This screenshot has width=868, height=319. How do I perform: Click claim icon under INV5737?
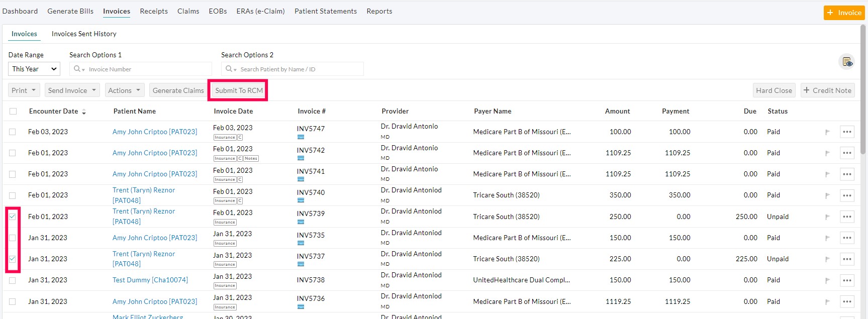coord(301,264)
